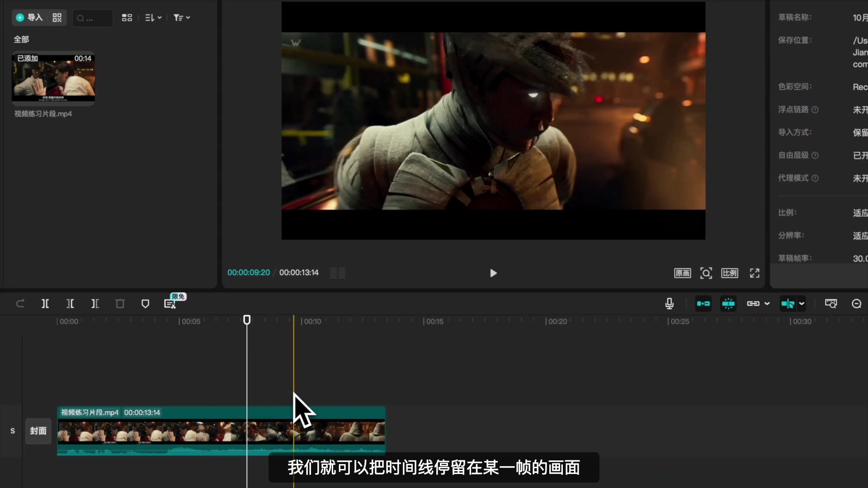Open the 比例 aspect ratio button

pos(730,273)
